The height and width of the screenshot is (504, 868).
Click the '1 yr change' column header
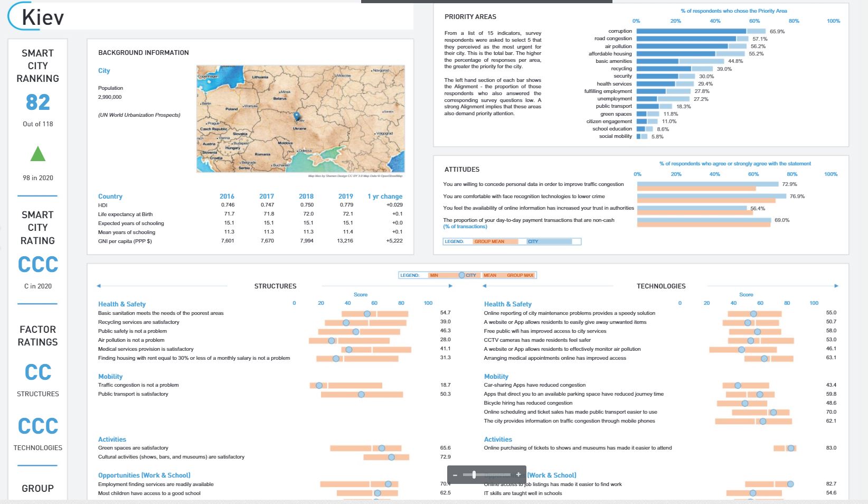click(385, 197)
